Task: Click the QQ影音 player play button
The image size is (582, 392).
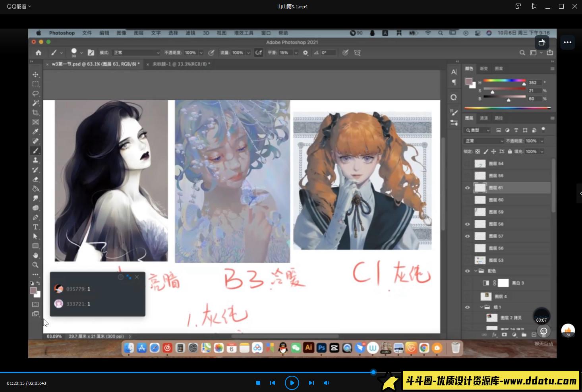Action: (x=292, y=383)
